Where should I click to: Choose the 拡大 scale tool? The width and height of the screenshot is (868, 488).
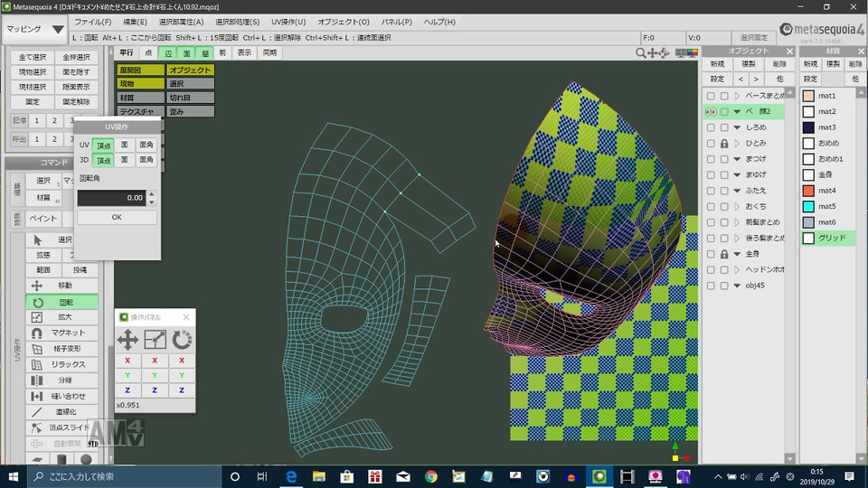click(65, 317)
